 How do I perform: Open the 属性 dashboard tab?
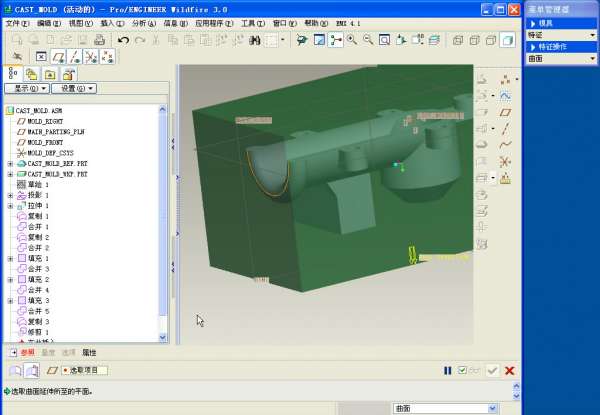click(89, 353)
